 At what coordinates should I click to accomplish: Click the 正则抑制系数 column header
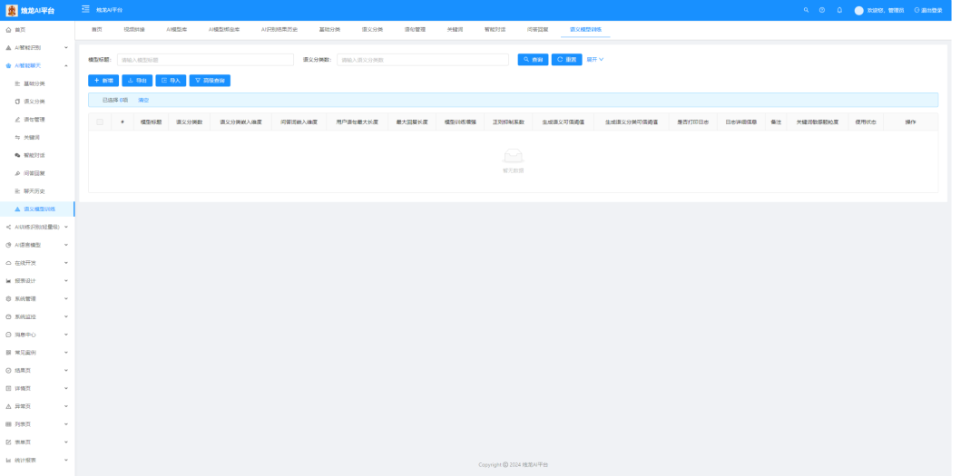pyautogui.click(x=509, y=121)
